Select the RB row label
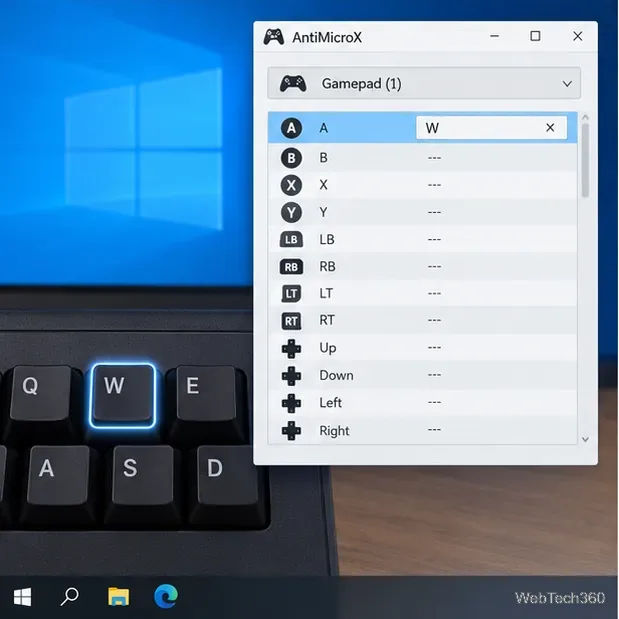The height and width of the screenshot is (619, 619). (327, 266)
